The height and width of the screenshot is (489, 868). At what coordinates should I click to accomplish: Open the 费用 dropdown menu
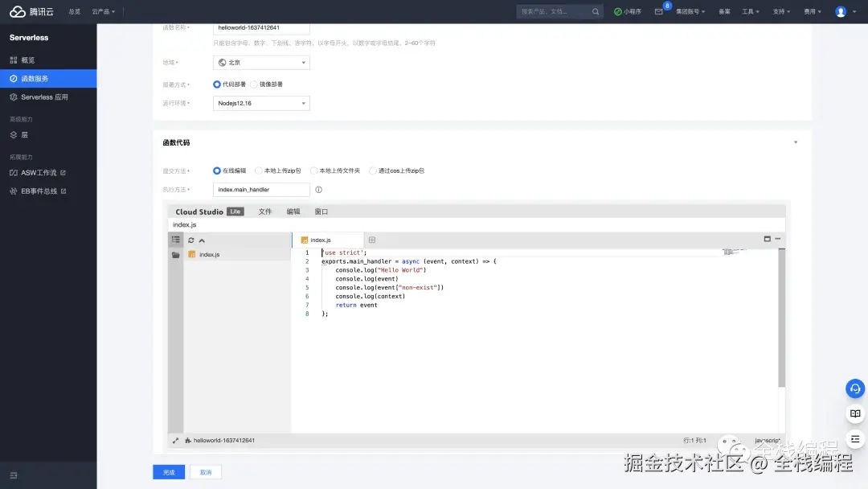click(x=813, y=11)
